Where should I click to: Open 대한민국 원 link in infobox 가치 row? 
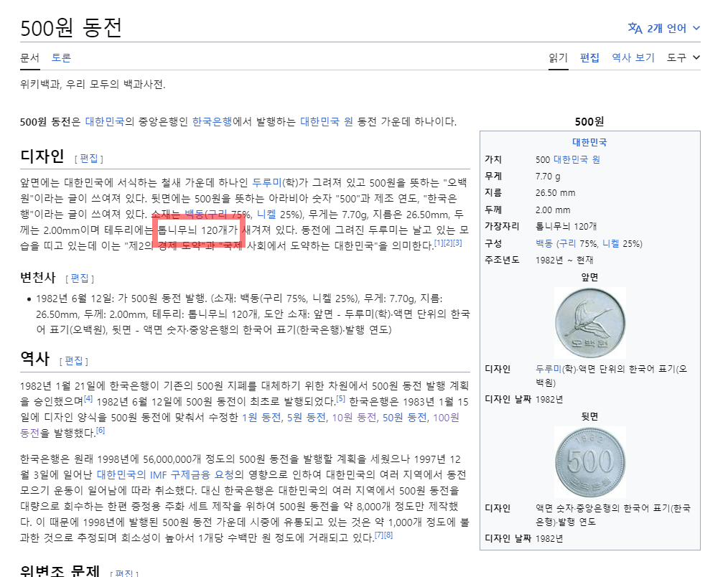[577, 160]
